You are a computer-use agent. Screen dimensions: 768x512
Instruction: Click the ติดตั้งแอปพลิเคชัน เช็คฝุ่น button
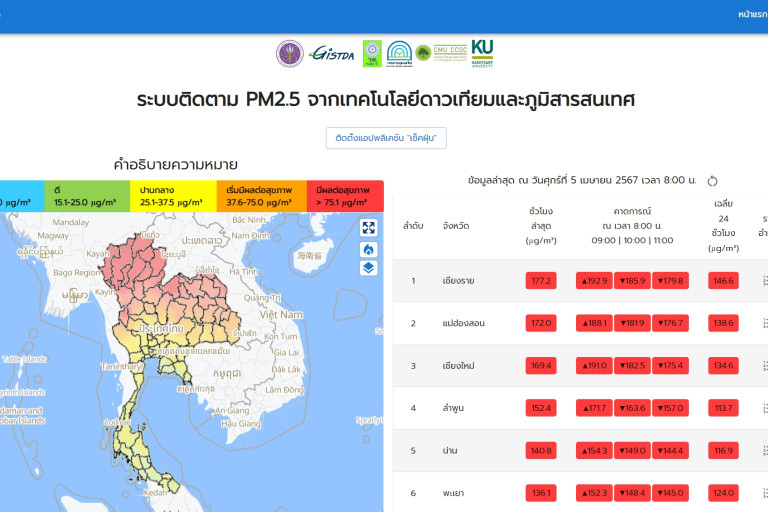[x=386, y=138]
